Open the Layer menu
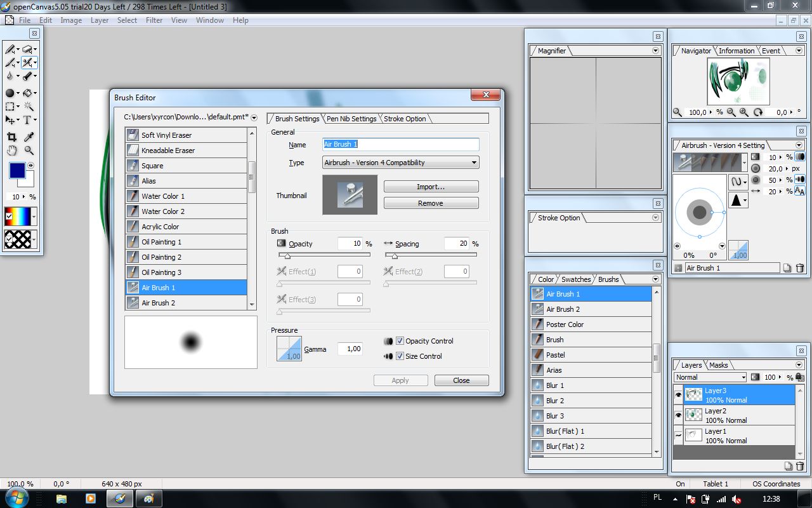This screenshot has height=508, width=812. [x=100, y=20]
